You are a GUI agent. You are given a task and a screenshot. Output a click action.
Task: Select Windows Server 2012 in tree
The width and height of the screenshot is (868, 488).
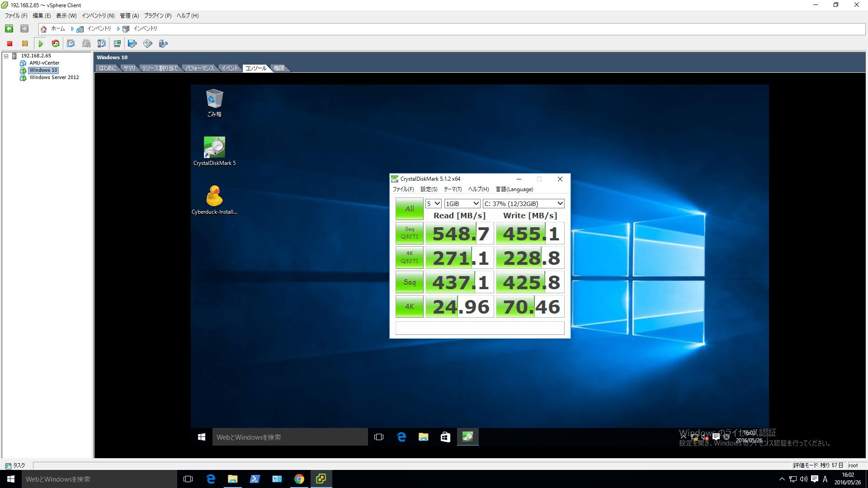coord(54,78)
